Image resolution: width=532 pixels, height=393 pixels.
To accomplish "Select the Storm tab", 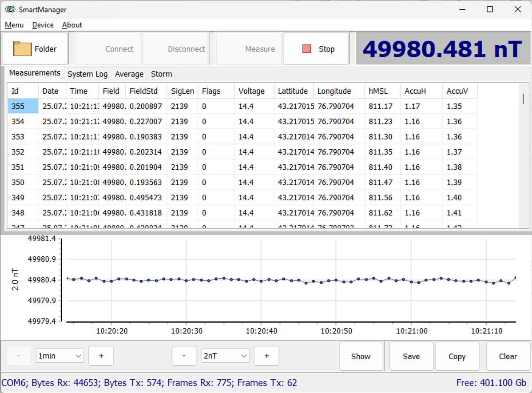I will [x=161, y=74].
